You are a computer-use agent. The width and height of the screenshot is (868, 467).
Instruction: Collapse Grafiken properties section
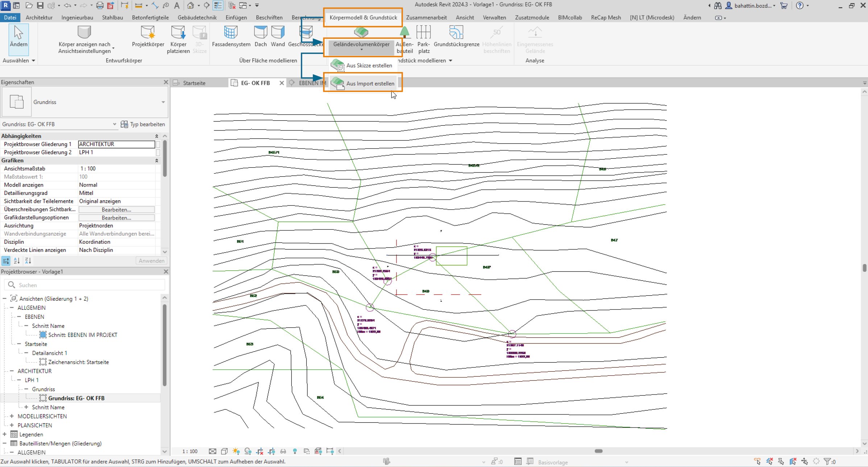157,160
